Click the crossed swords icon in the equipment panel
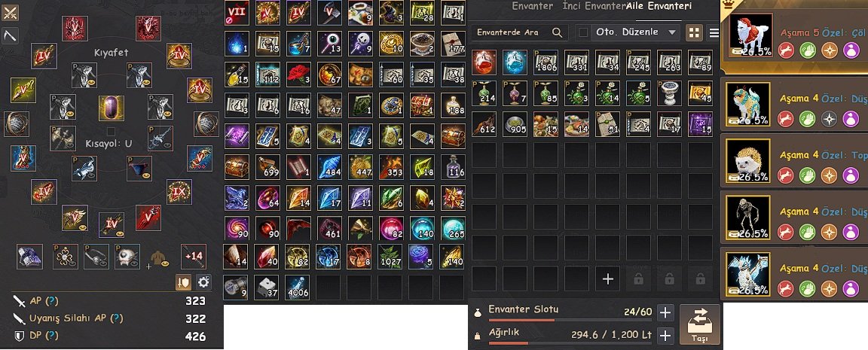Viewport: 868px width, 350px height. (10, 14)
